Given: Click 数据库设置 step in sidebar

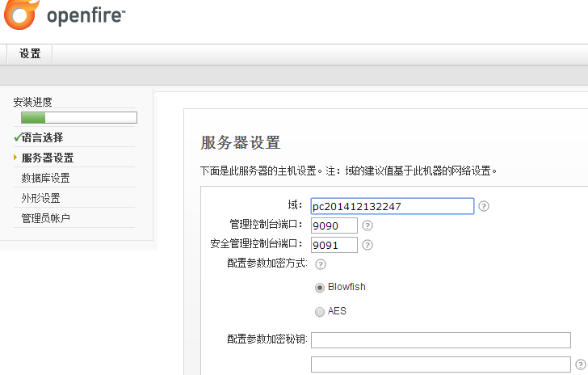Looking at the screenshot, I should (x=46, y=178).
